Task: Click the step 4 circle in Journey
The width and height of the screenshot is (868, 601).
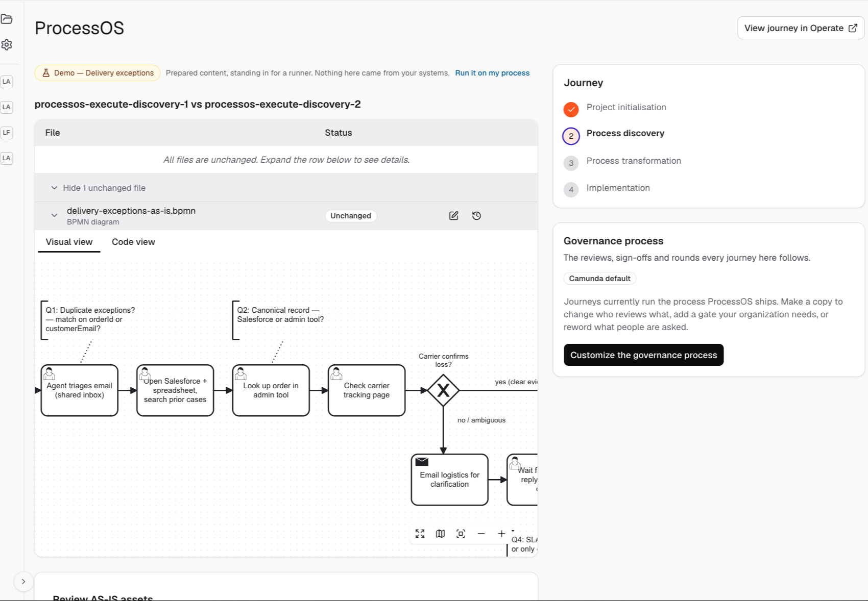Action: 571,190
